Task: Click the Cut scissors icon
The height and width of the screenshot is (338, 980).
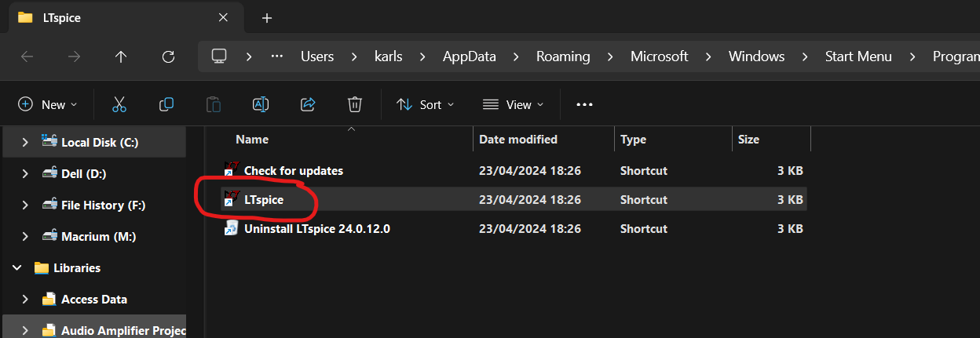Action: [x=119, y=104]
